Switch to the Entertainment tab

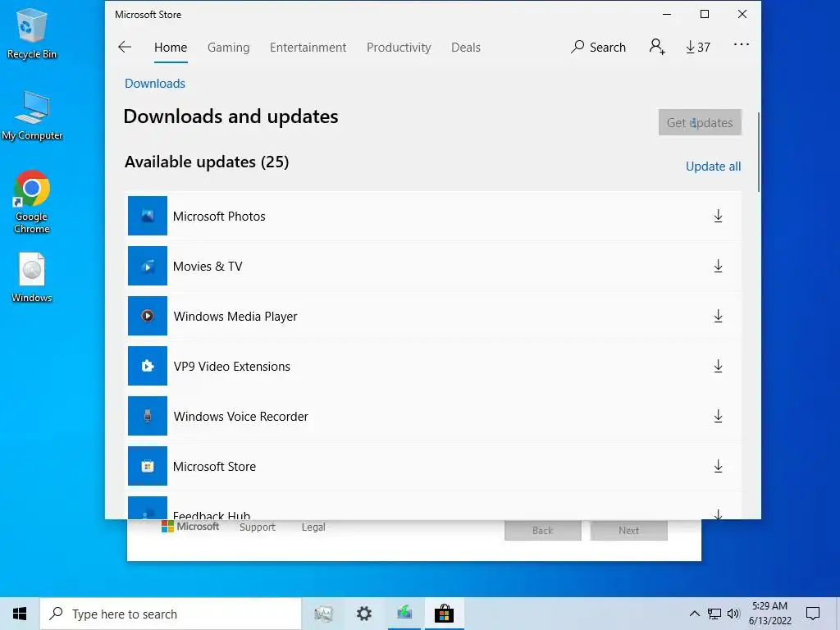308,47
